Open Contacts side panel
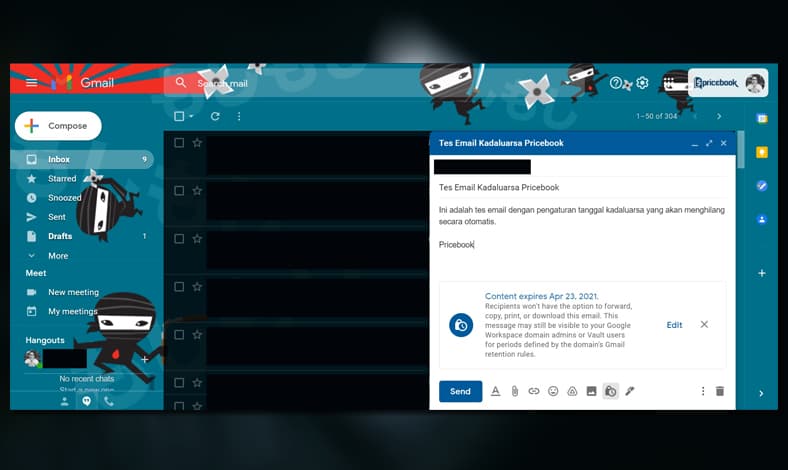 coord(762,219)
